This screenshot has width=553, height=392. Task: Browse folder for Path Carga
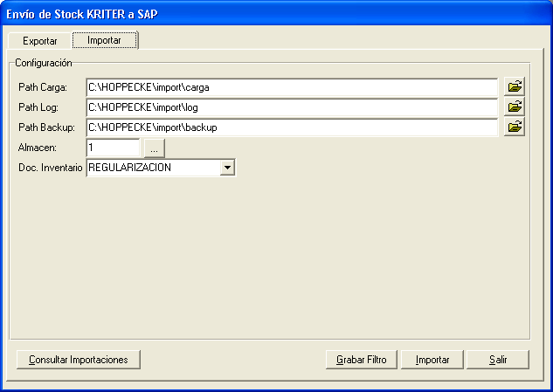(515, 86)
